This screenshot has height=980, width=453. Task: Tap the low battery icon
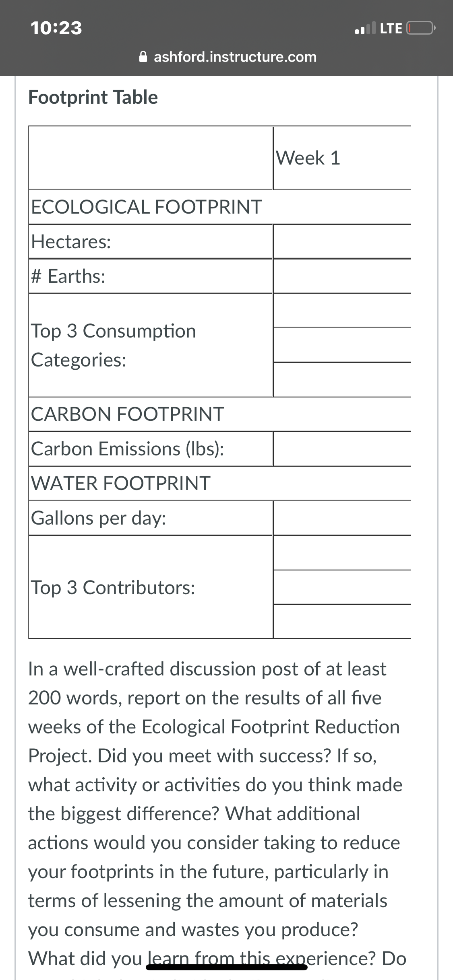tap(421, 28)
